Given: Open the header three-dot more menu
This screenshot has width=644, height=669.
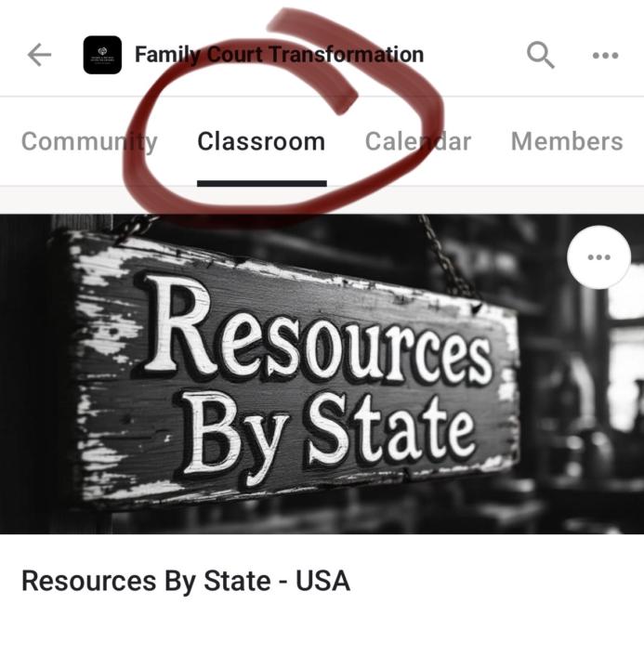Looking at the screenshot, I should click(605, 56).
